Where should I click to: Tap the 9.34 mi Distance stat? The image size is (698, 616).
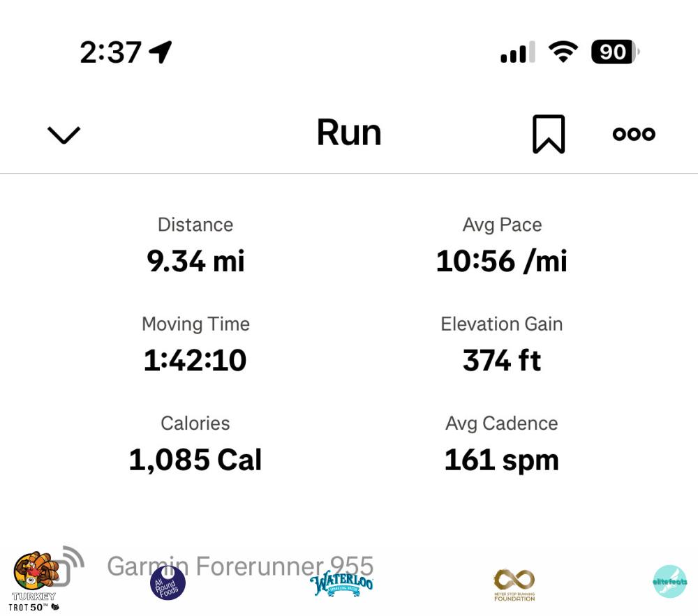pos(195,261)
